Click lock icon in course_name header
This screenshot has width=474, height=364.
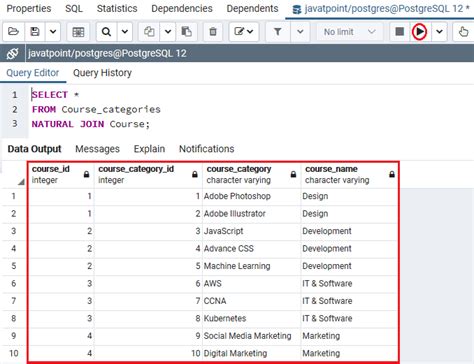tap(392, 174)
